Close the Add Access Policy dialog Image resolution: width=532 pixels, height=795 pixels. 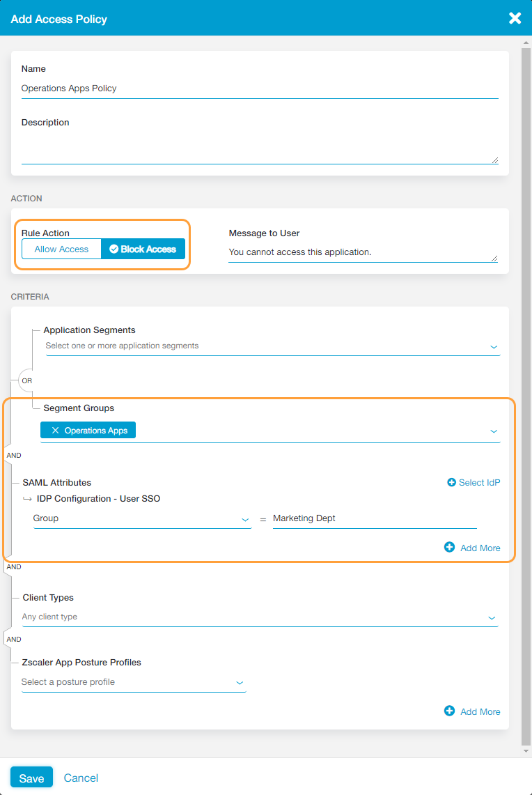coord(515,18)
